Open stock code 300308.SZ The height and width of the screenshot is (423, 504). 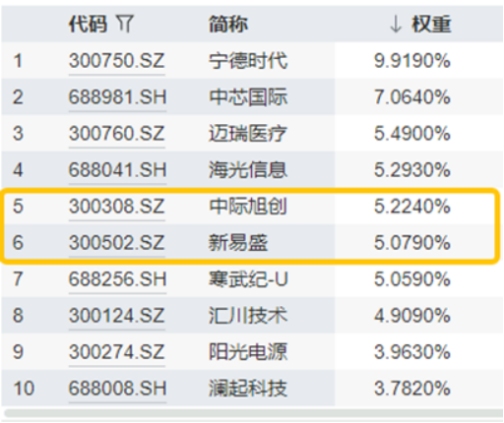coord(116,207)
